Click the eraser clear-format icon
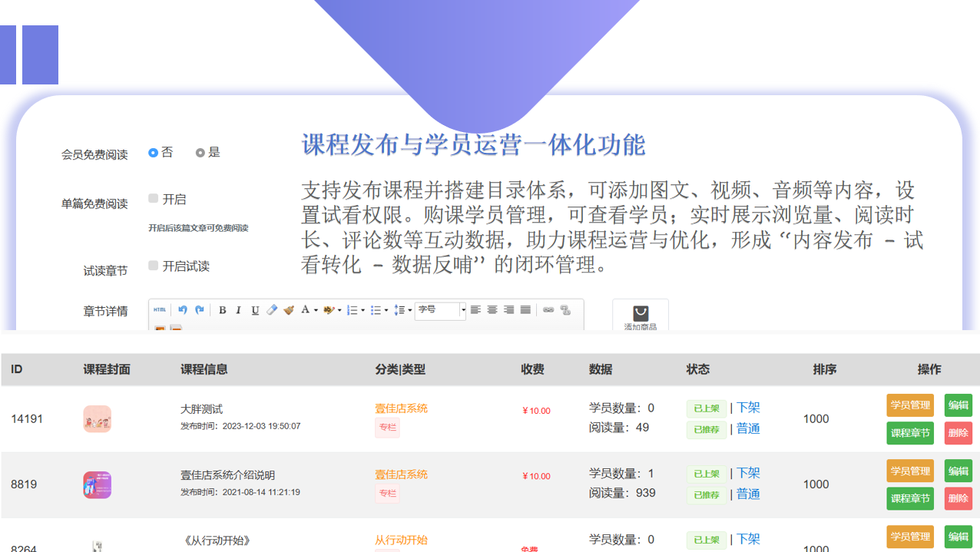This screenshot has width=980, height=552. pos(272,310)
